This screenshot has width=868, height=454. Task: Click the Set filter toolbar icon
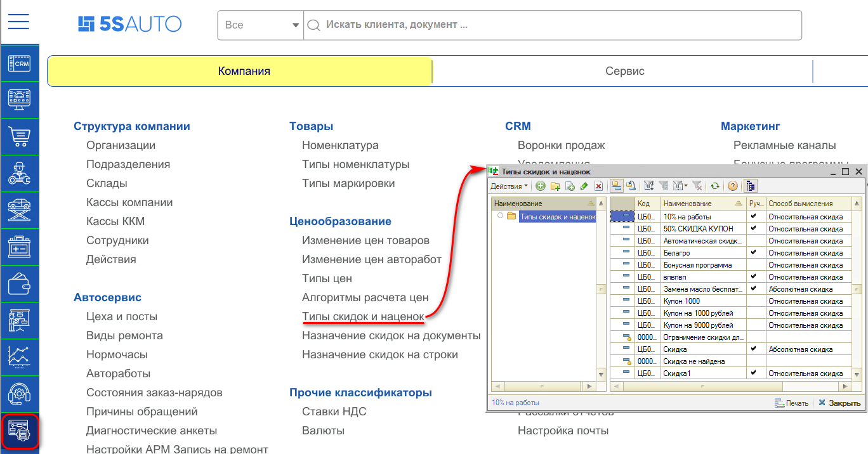click(x=649, y=186)
